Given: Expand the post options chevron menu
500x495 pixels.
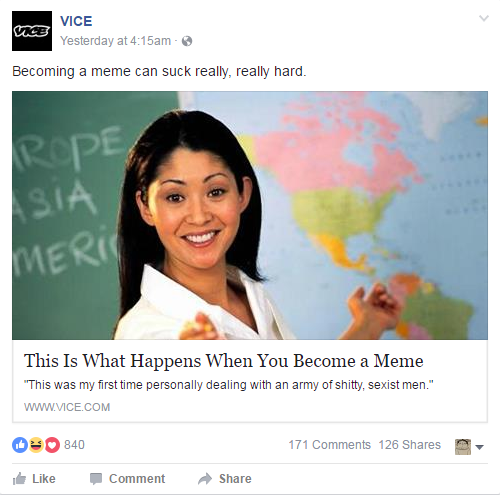Looking at the screenshot, I should (x=484, y=18).
